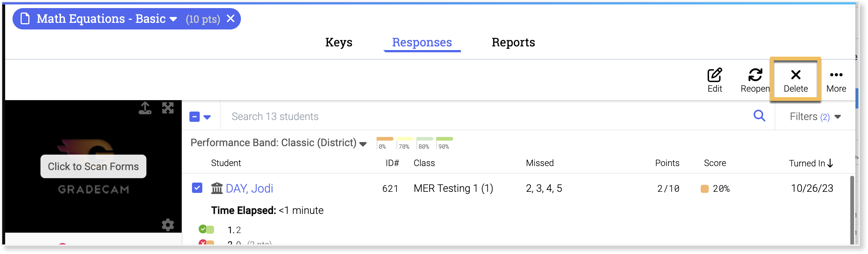This screenshot has width=868, height=254.
Task: Click the upload icon above scanner
Action: (145, 108)
